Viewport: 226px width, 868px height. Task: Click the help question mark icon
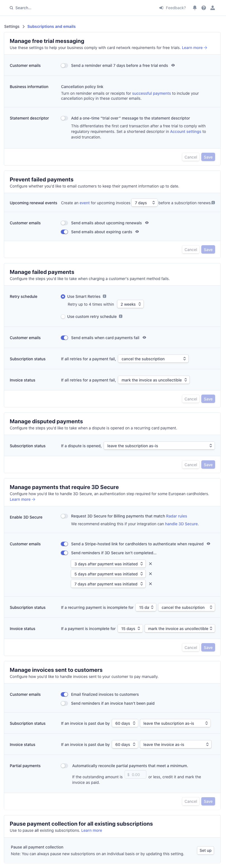pyautogui.click(x=204, y=8)
